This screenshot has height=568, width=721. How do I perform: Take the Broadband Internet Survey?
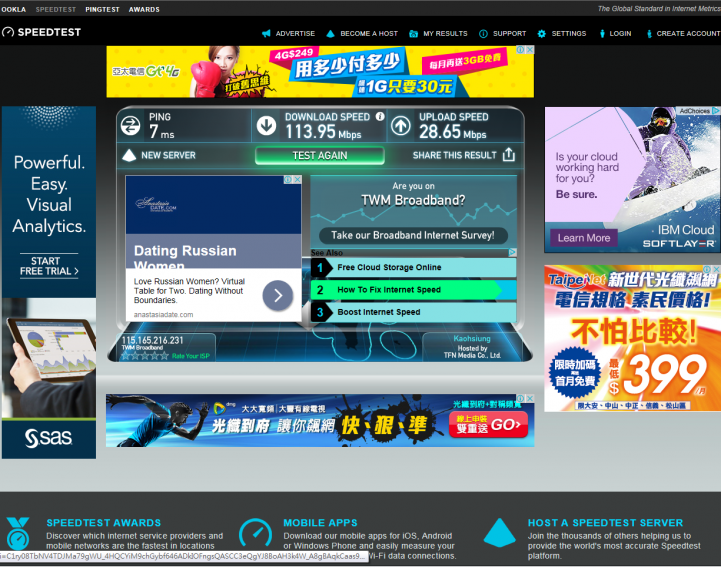(413, 235)
